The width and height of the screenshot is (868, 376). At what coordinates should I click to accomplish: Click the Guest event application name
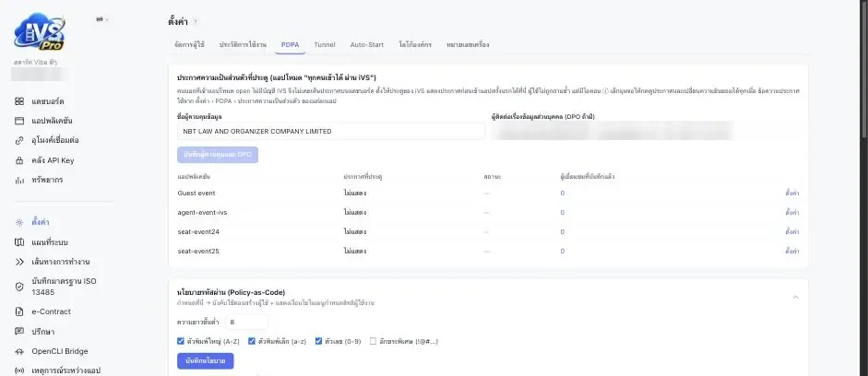click(x=196, y=193)
